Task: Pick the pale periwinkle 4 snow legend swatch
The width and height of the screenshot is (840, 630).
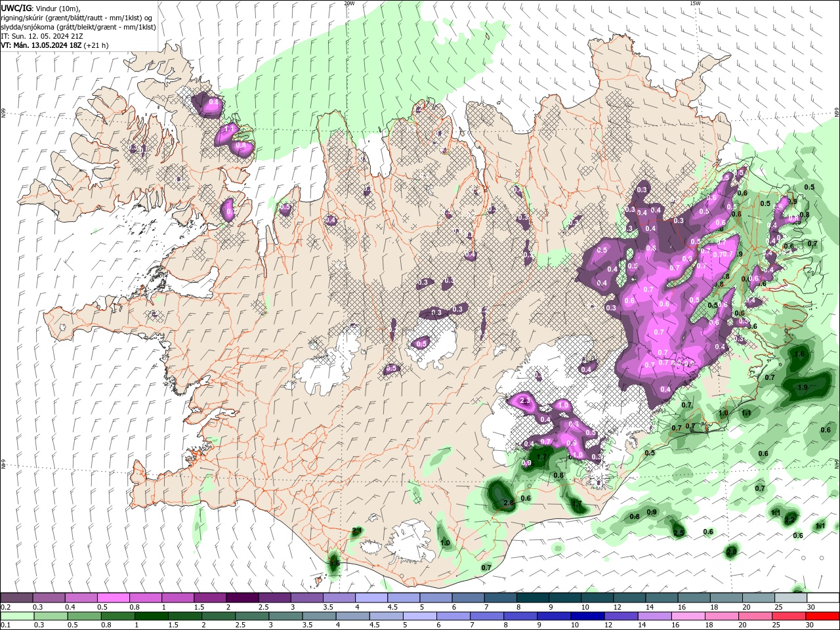Action: coord(370,597)
